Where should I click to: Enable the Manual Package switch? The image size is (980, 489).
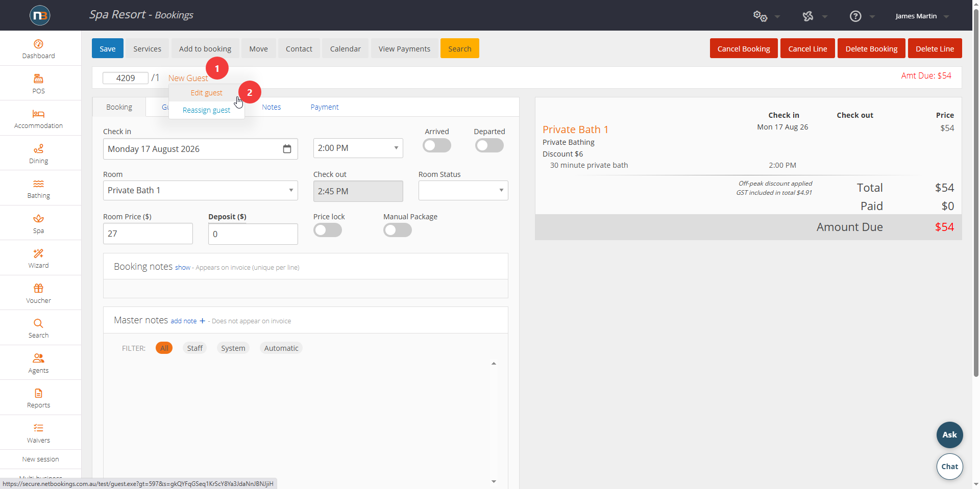click(x=398, y=230)
